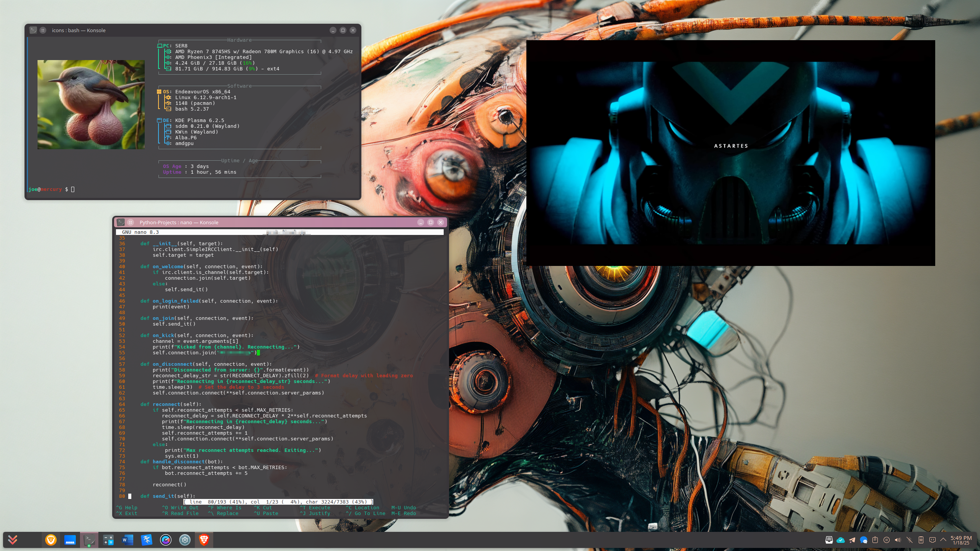Open the application launcher with double chevron
Image resolution: width=980 pixels, height=551 pixels.
click(x=13, y=540)
